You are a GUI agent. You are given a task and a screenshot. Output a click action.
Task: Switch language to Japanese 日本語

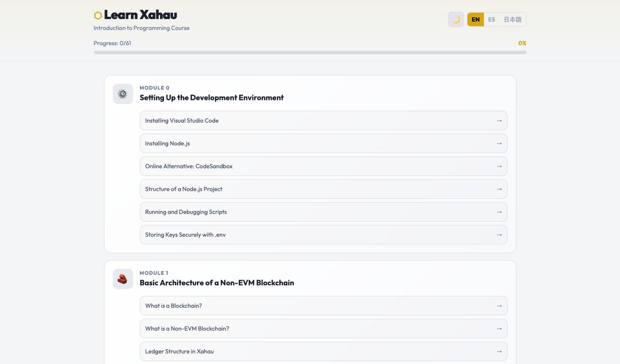(x=512, y=19)
